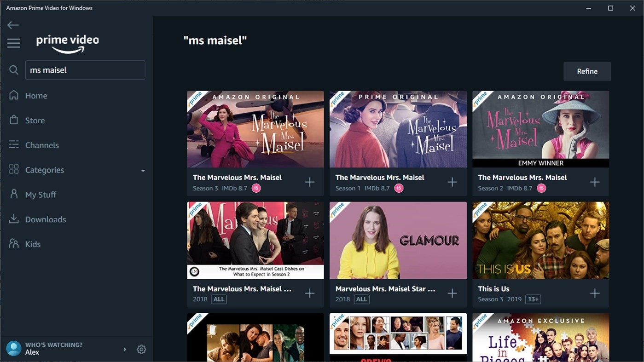Screen dimensions: 644x362
Task: Click plus icon on Glamour video card
Action: point(453,293)
